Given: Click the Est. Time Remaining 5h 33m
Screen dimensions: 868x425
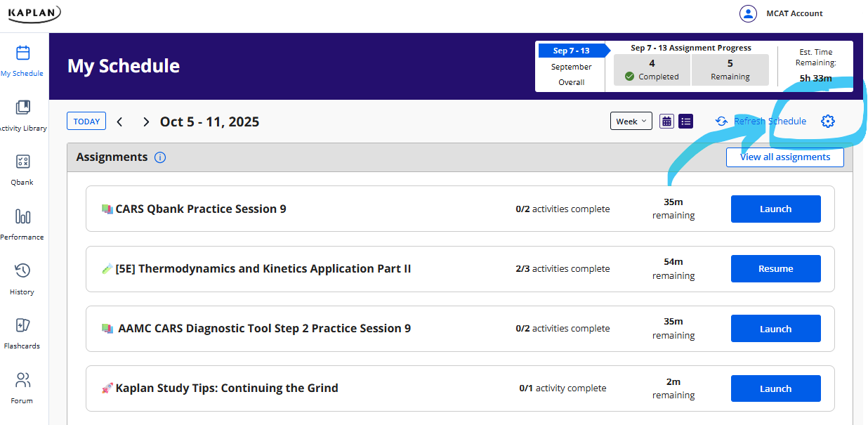Looking at the screenshot, I should pos(816,65).
